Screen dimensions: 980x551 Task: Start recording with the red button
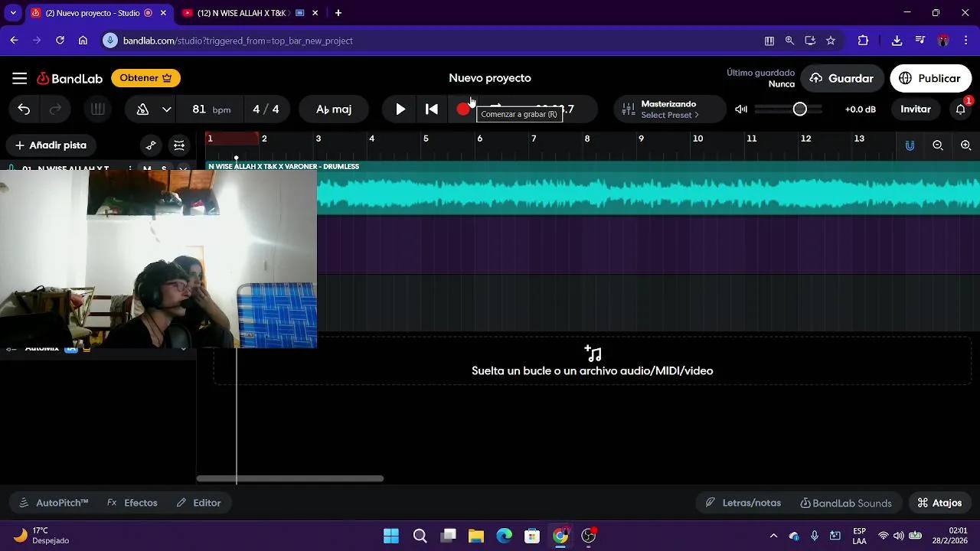(x=463, y=109)
